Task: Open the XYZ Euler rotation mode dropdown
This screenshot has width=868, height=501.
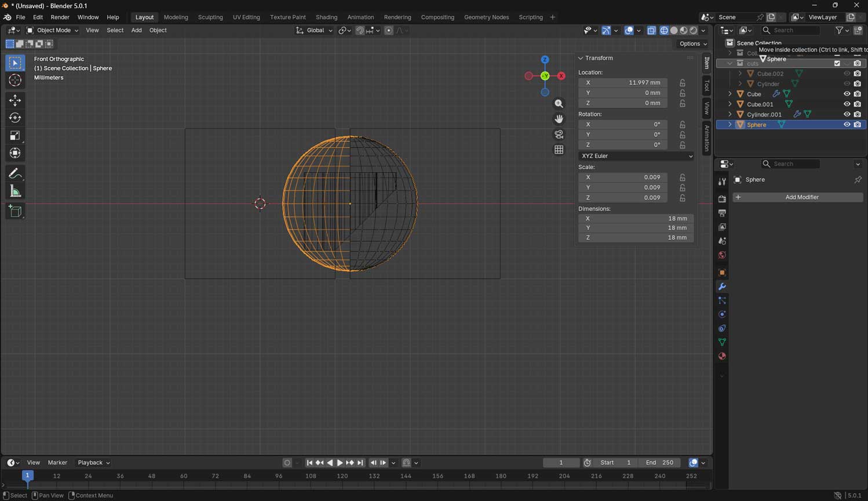Action: point(636,156)
